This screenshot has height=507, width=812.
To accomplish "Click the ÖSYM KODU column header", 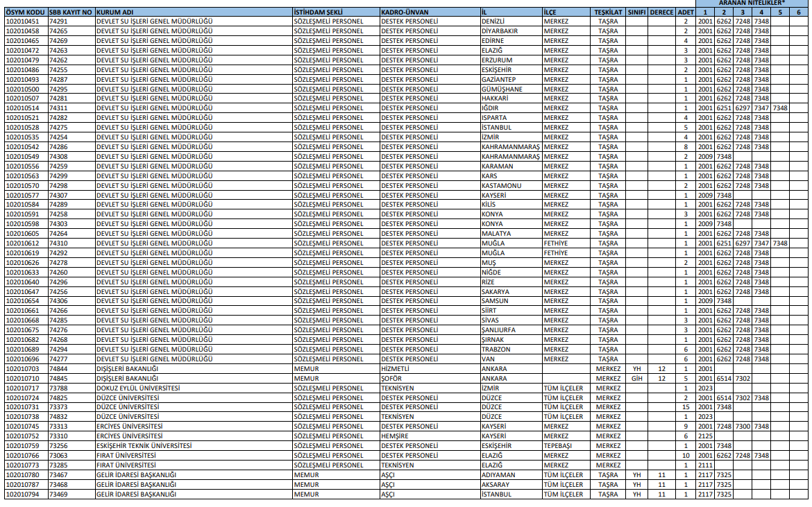I will pyautogui.click(x=26, y=12).
